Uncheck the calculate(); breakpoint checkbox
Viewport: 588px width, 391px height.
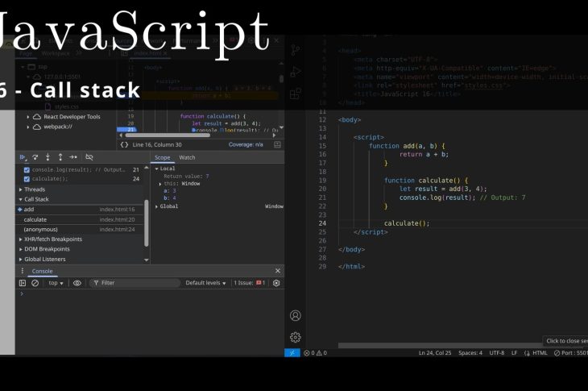pyautogui.click(x=27, y=179)
